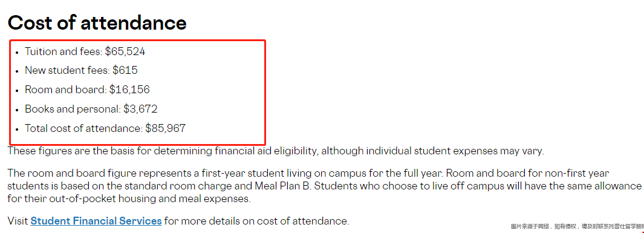Screen dimensions: 644x233
Task: Click the $16,156 room and board amount
Action: point(129,90)
